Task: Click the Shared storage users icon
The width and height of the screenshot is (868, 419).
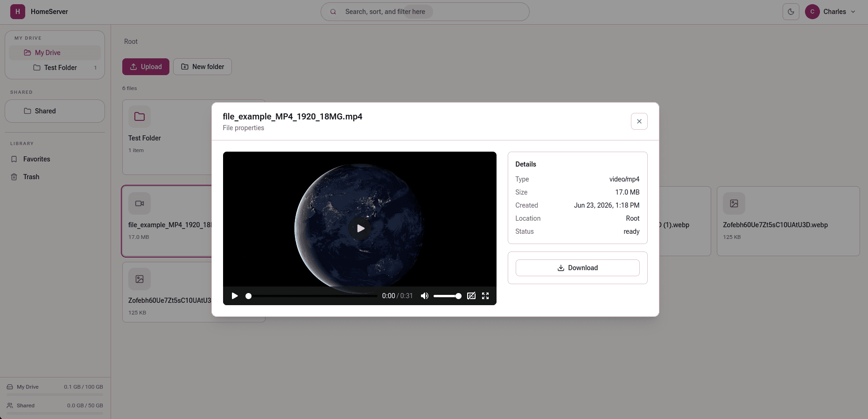Action: click(x=10, y=405)
